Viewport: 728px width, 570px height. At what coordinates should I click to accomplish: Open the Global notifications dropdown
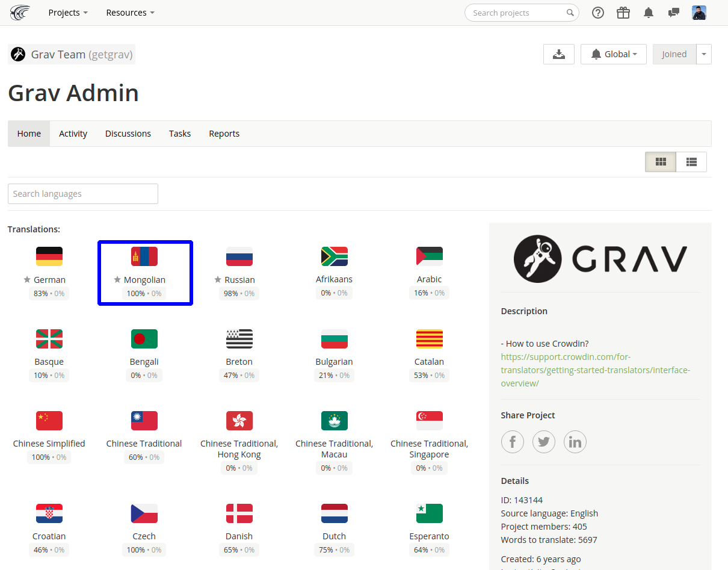(x=614, y=54)
